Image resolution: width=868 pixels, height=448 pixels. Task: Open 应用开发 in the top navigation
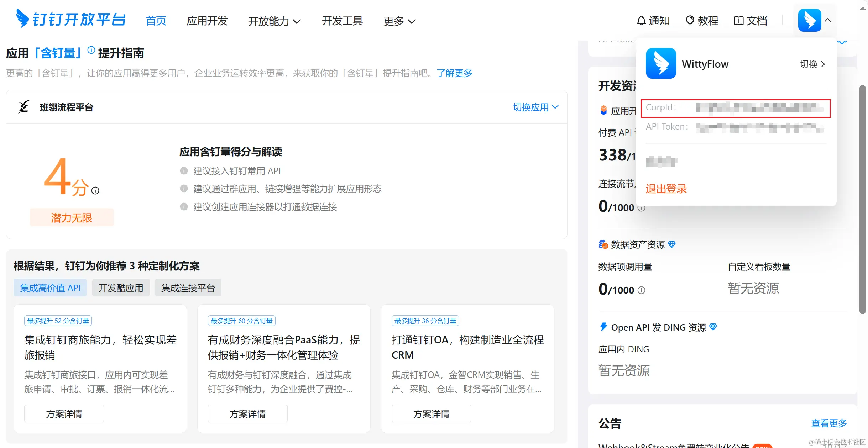point(207,21)
